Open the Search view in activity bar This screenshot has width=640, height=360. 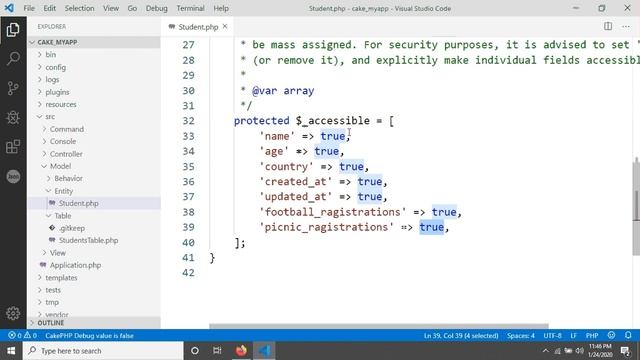point(13,59)
